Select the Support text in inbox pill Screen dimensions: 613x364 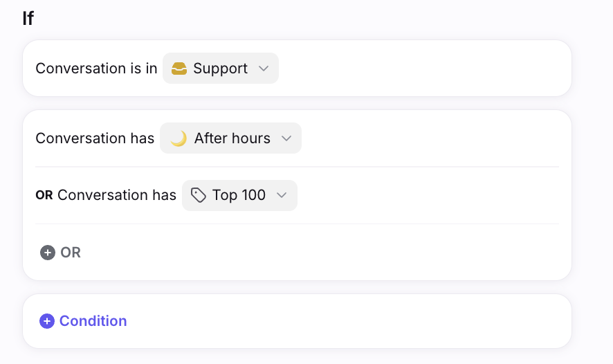tap(221, 69)
